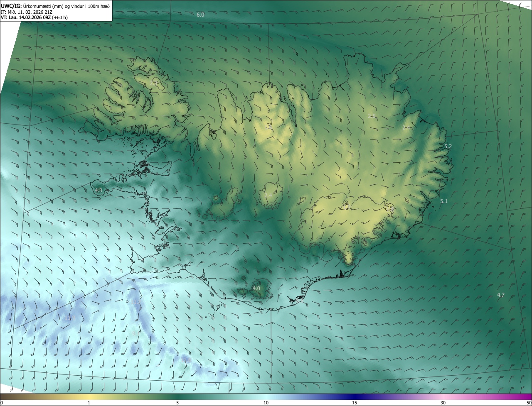Click the 5.1 value on the east coast
The height and width of the screenshot is (406, 532).
(x=444, y=201)
